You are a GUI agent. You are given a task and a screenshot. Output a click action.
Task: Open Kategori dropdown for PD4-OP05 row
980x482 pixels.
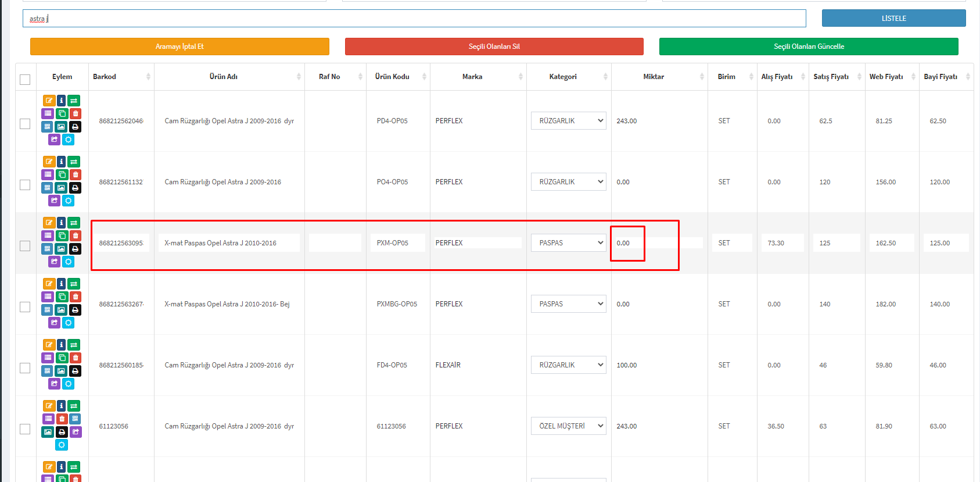[x=568, y=121]
